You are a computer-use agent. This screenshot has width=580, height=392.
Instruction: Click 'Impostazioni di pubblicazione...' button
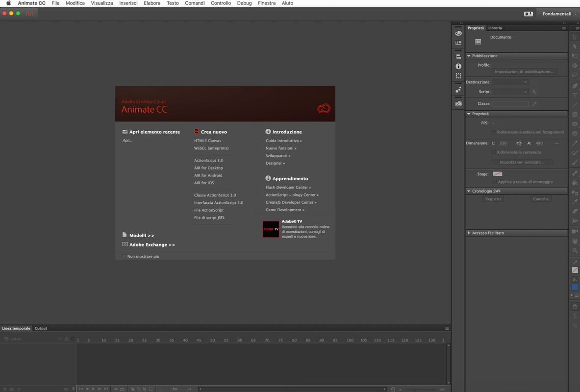(524, 72)
